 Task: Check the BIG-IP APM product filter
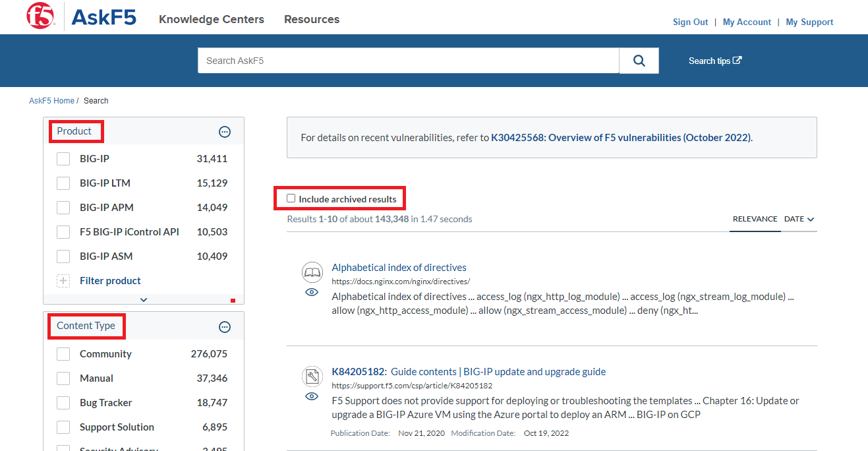(63, 208)
